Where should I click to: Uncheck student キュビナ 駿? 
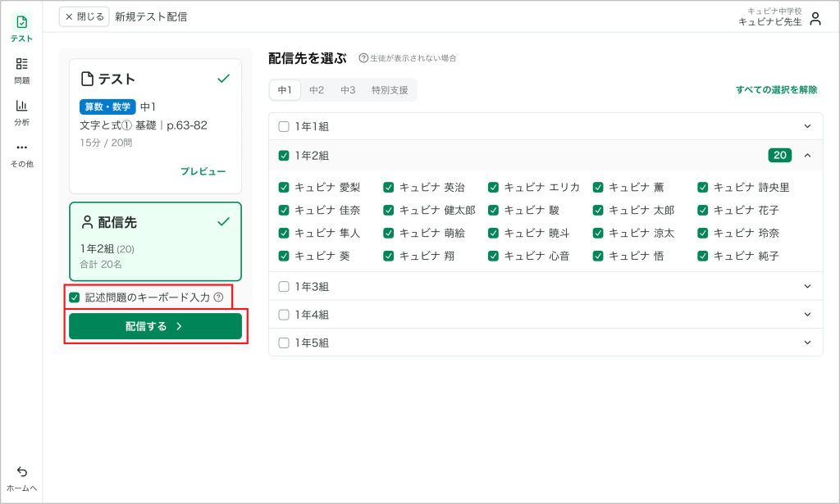[x=493, y=211]
